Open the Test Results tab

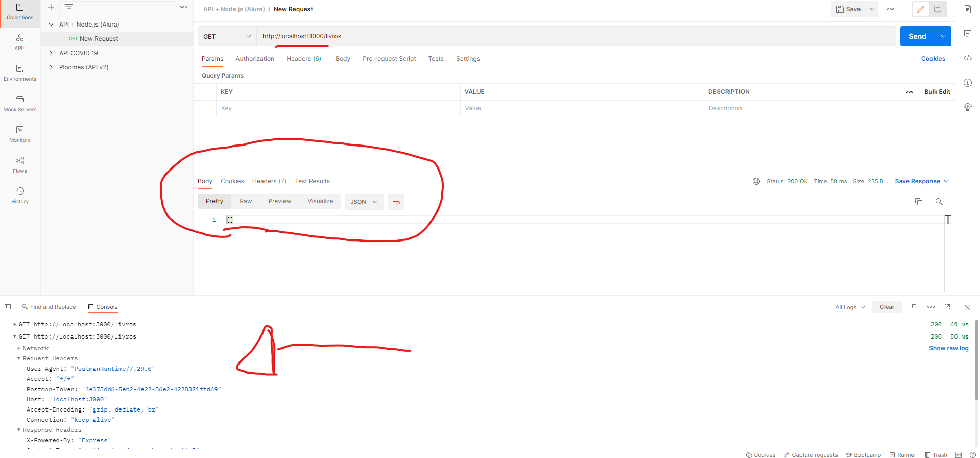[x=312, y=181]
